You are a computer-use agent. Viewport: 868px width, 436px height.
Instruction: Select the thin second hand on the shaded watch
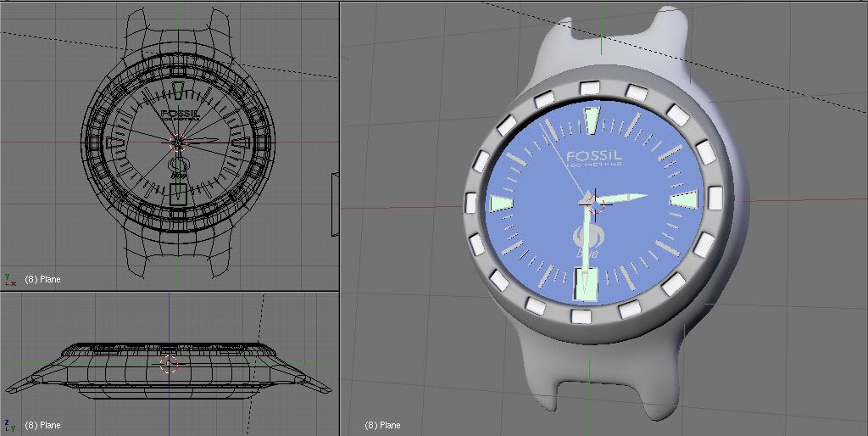564,160
